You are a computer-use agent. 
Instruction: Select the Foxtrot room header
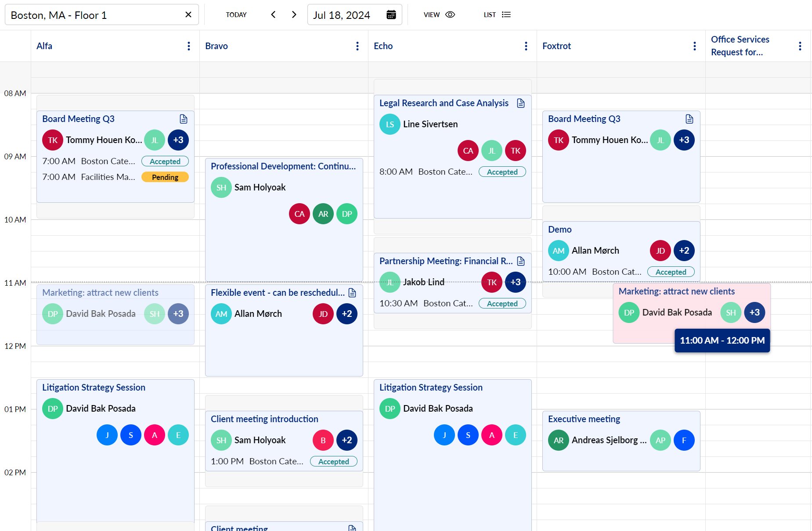556,46
